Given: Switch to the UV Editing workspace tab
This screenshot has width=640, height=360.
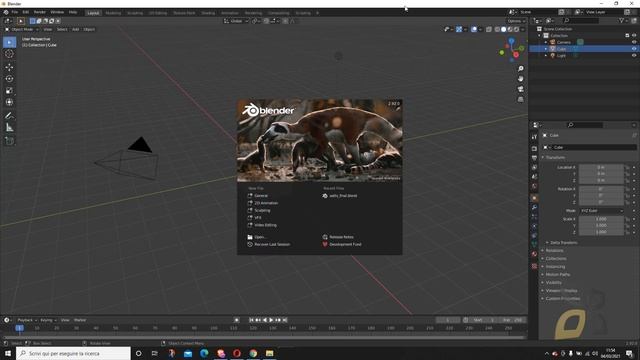Looking at the screenshot, I should point(158,13).
